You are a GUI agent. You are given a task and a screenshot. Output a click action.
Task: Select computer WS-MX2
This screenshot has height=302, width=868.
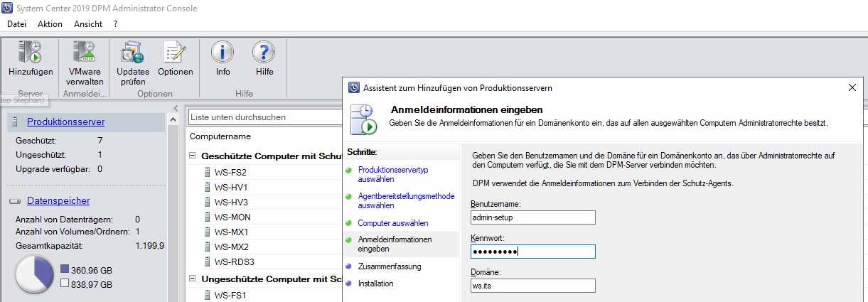pos(231,247)
